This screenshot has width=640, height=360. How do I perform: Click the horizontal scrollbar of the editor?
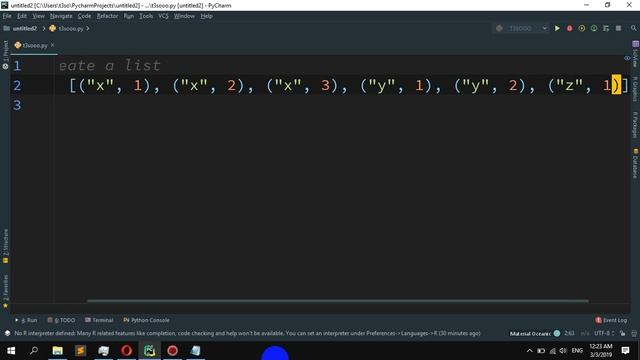(338, 301)
